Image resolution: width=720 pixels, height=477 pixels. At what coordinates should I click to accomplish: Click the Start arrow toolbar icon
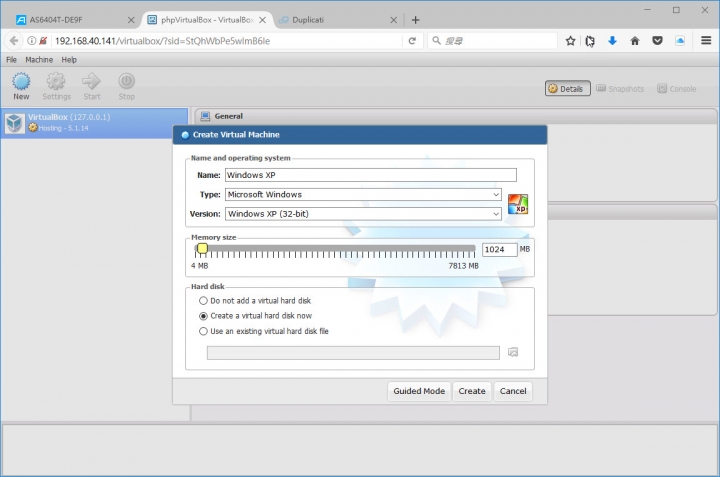(91, 82)
